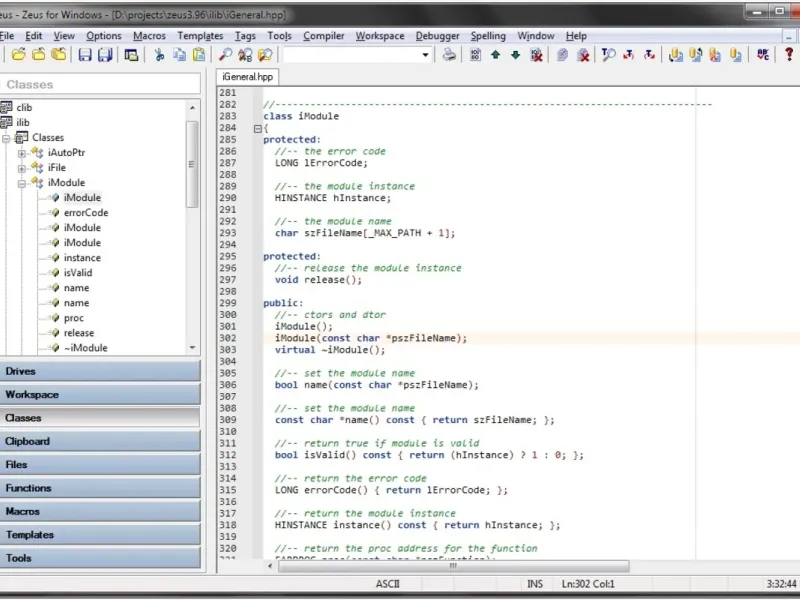Switch to the iGeneral.hpp tab
The image size is (800, 600).
pos(246,76)
